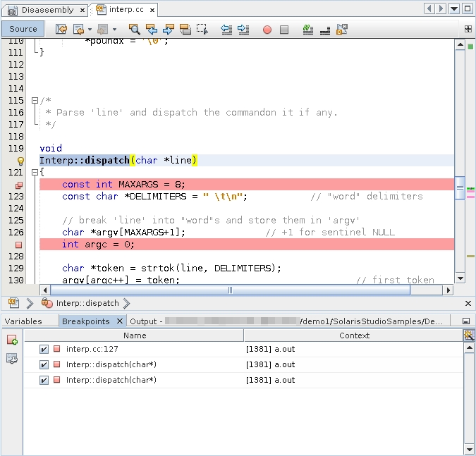Screen dimensions: 476x456
Task: Sort by the Name column header
Action: (x=134, y=335)
